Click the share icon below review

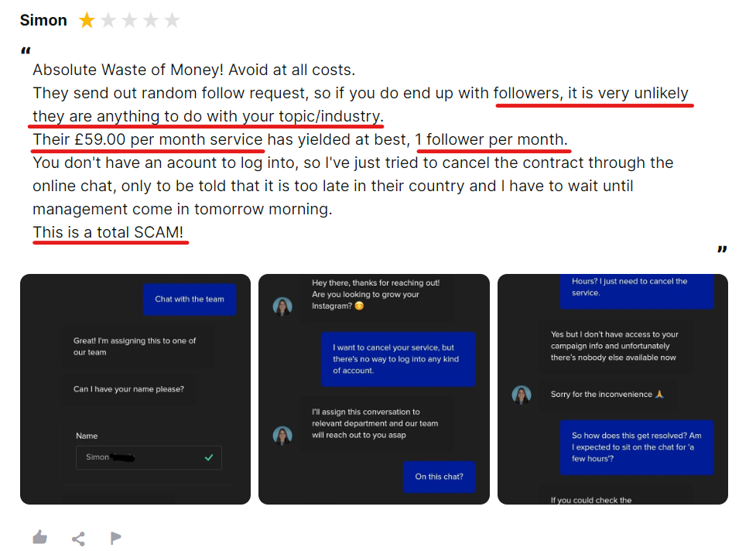tap(78, 539)
